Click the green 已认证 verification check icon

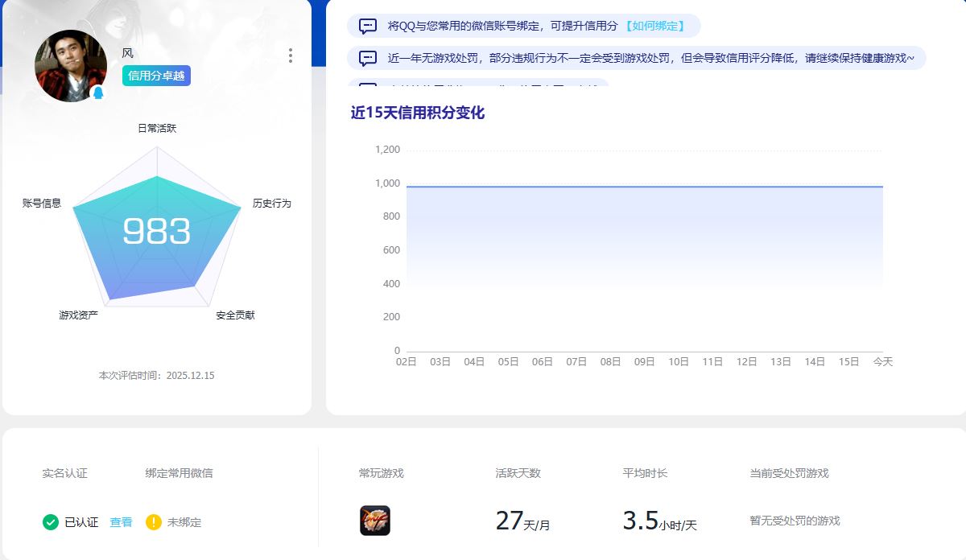coord(52,522)
